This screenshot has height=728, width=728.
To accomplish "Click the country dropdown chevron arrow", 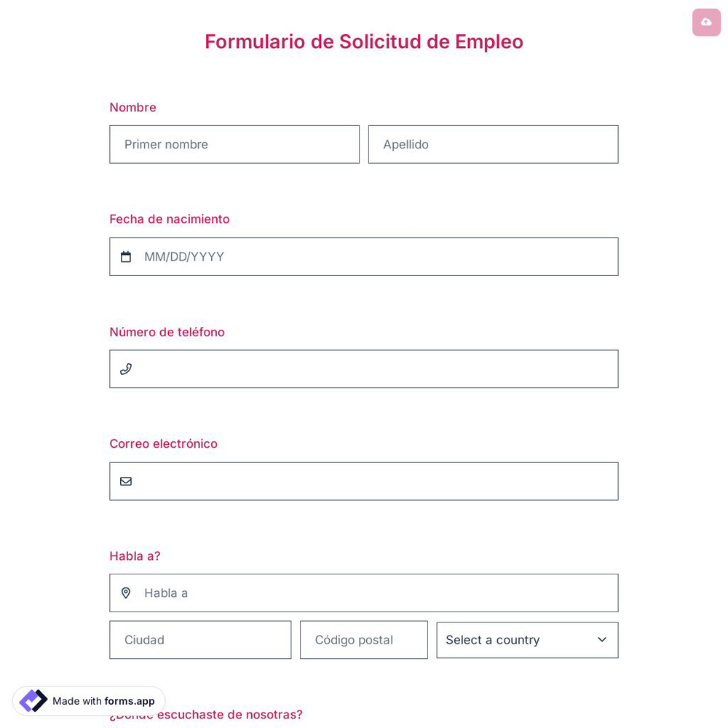I will (602, 640).
